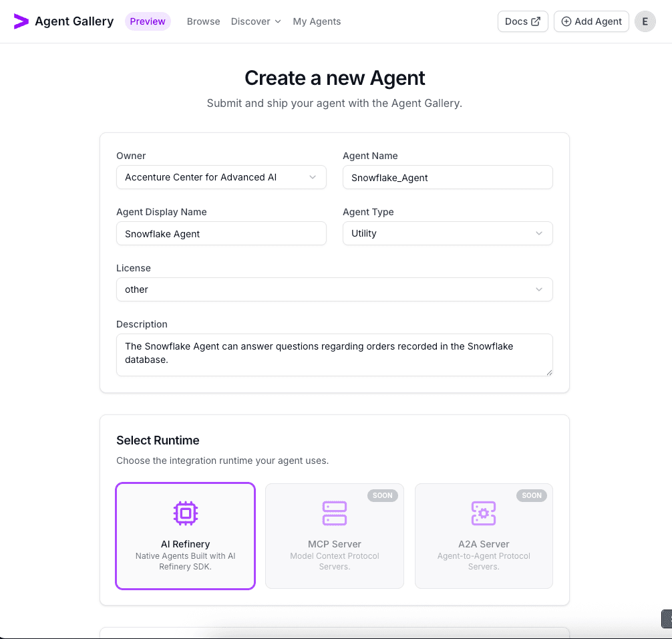The width and height of the screenshot is (672, 639).
Task: Click the Preview badge
Action: click(x=148, y=21)
